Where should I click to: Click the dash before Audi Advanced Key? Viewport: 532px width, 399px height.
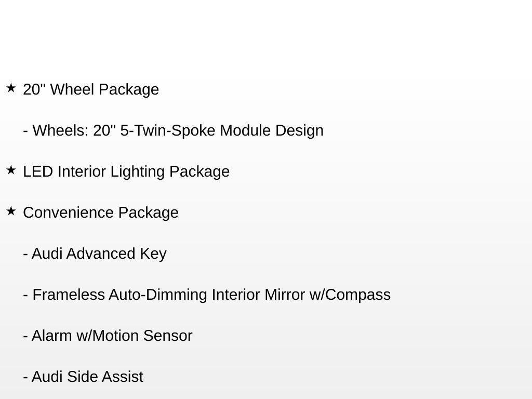25,254
